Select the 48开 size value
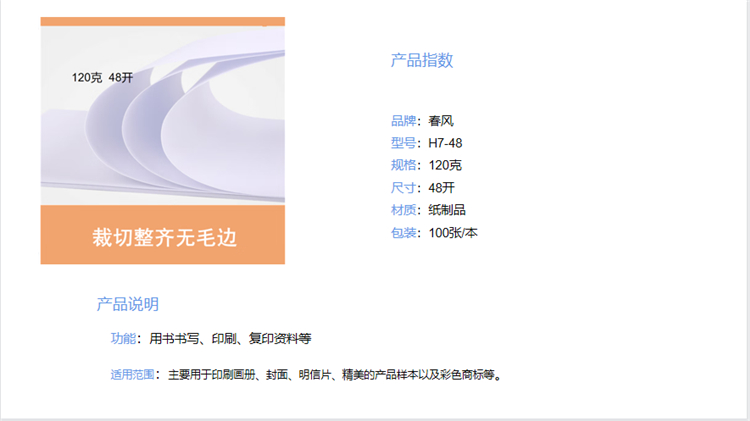Image resolution: width=750 pixels, height=421 pixels. pos(441,188)
